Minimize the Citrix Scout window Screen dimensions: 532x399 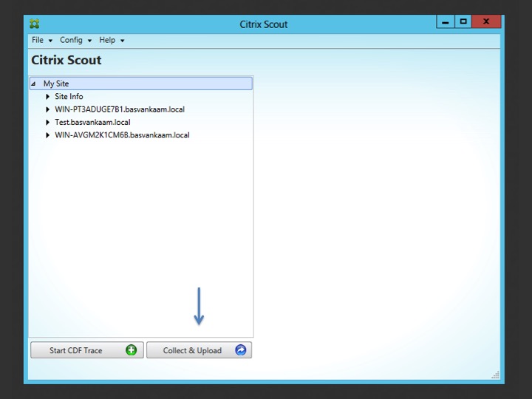pos(445,22)
